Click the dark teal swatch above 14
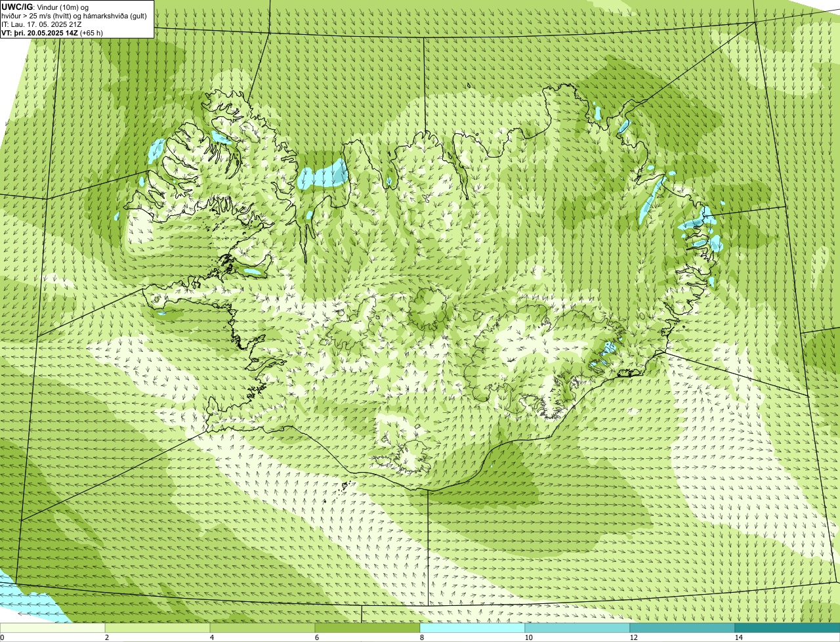The image size is (840, 642). tap(787, 628)
